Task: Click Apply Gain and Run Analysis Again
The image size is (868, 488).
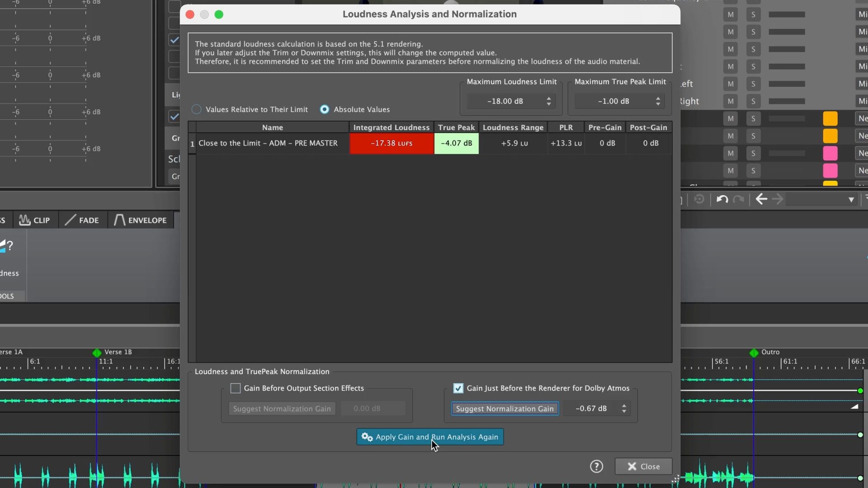Action: click(430, 437)
